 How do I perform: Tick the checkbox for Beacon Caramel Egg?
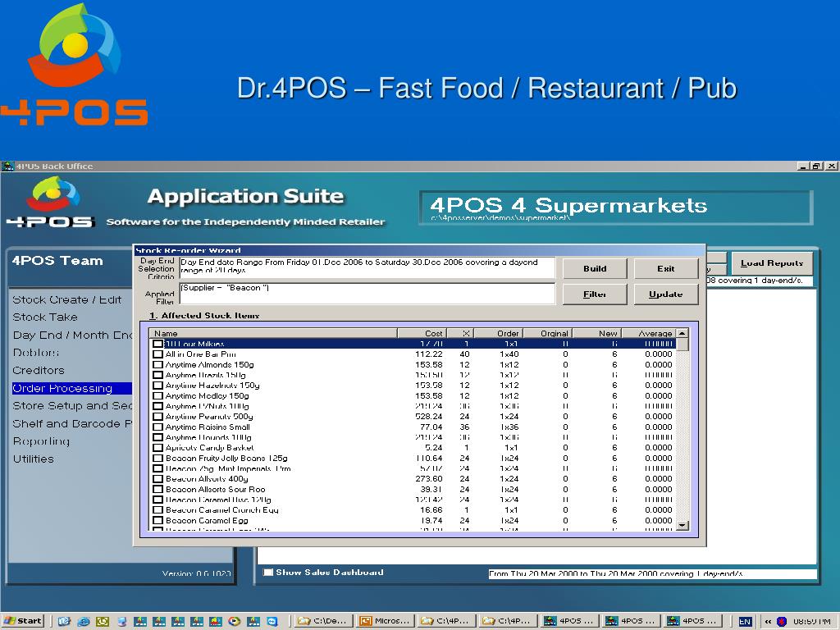click(157, 520)
